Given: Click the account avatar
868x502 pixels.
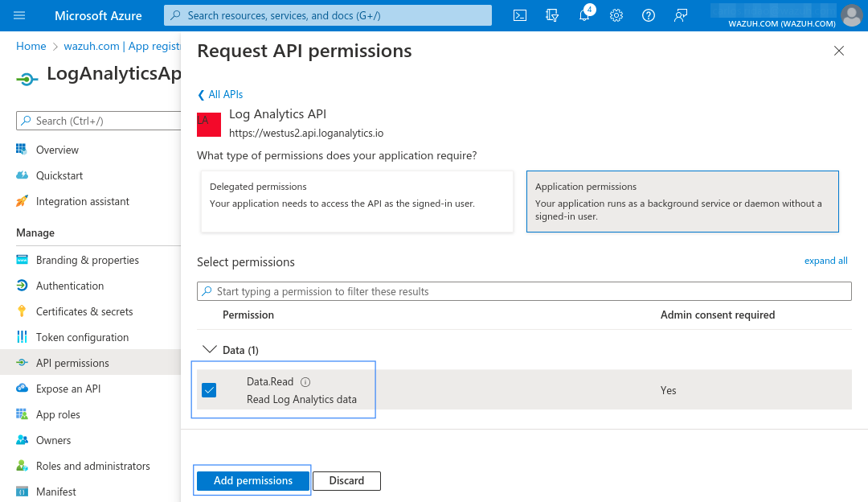Looking at the screenshot, I should 852,15.
